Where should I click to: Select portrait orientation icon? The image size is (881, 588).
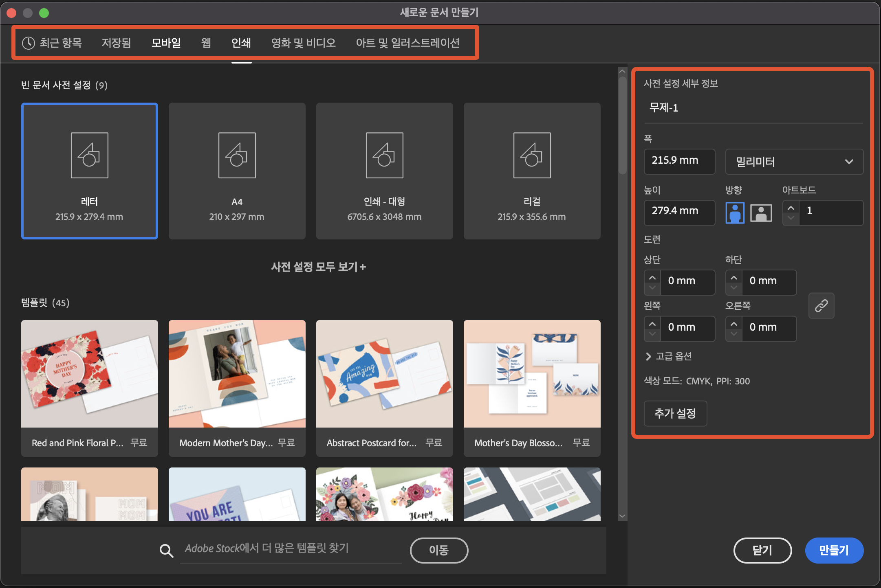(x=735, y=213)
